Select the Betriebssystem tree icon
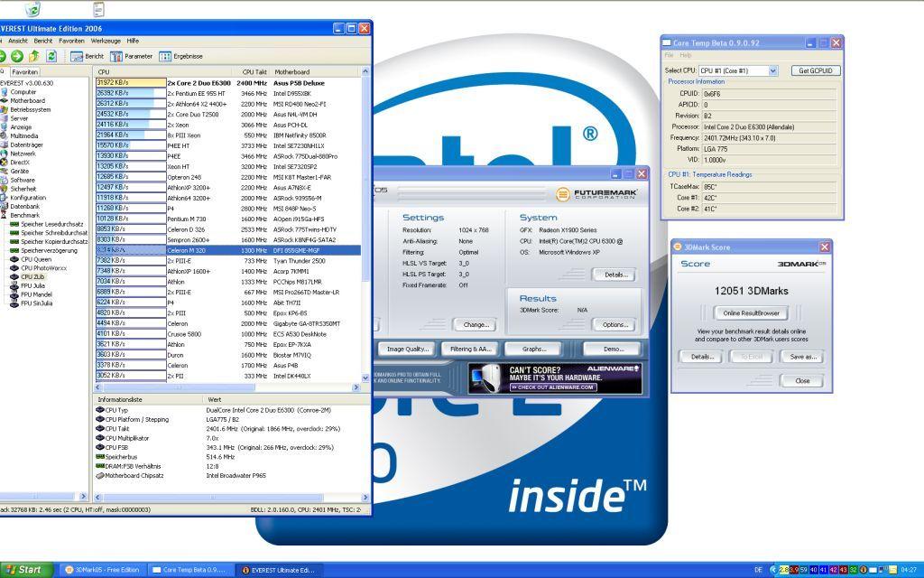This screenshot has height=578, width=924. point(5,109)
